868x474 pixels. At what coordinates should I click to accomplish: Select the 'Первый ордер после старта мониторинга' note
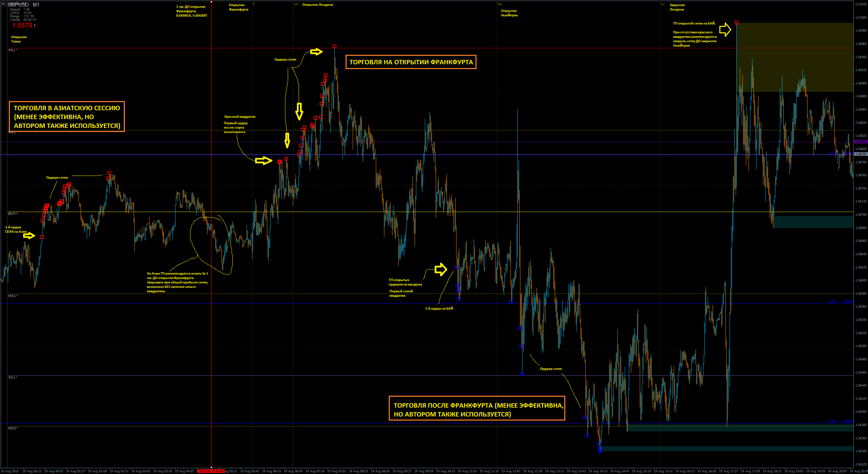(235, 128)
